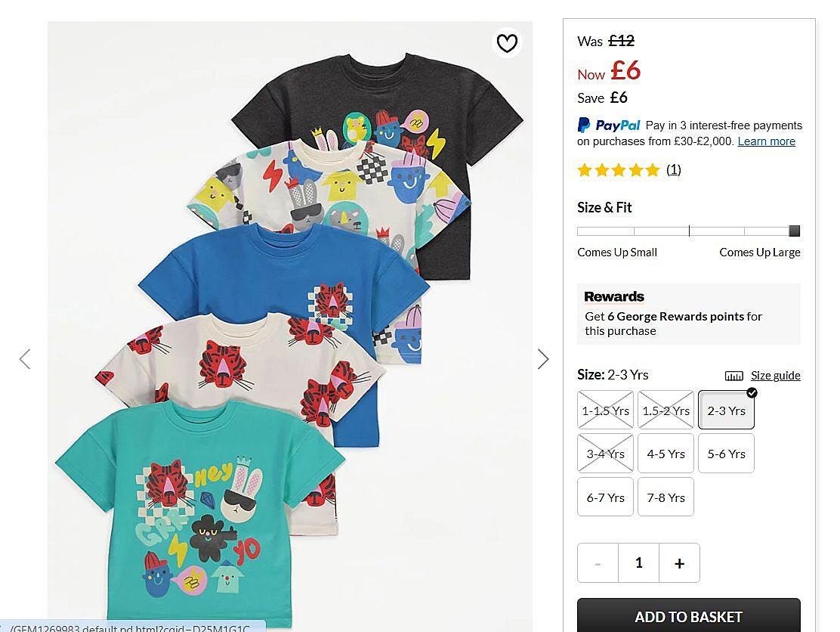Choose the 7-8 Yrs size option
The image size is (840, 632).
click(666, 497)
